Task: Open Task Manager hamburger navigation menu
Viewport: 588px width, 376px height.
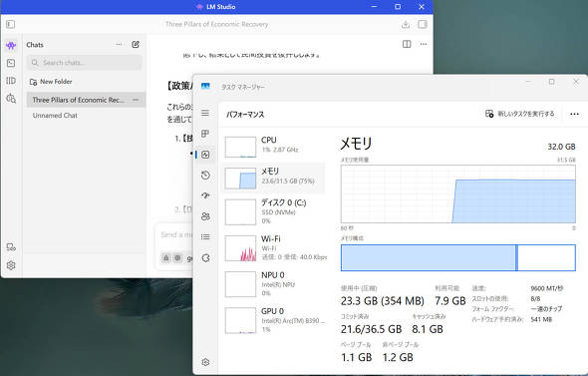Action: click(205, 113)
